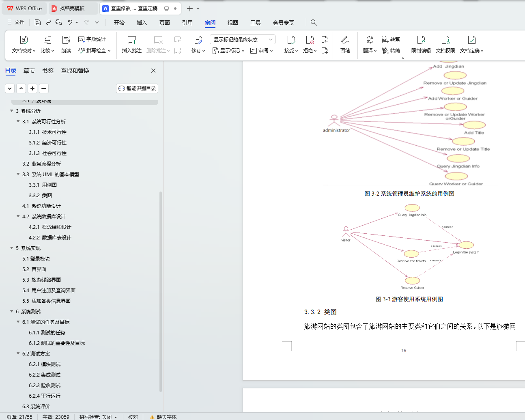Open the search magnifier icon
Screen dimensions: 525x420
314,22
